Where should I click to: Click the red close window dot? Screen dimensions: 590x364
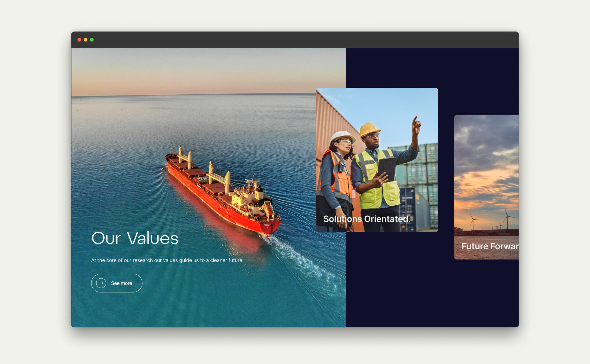[x=79, y=40]
